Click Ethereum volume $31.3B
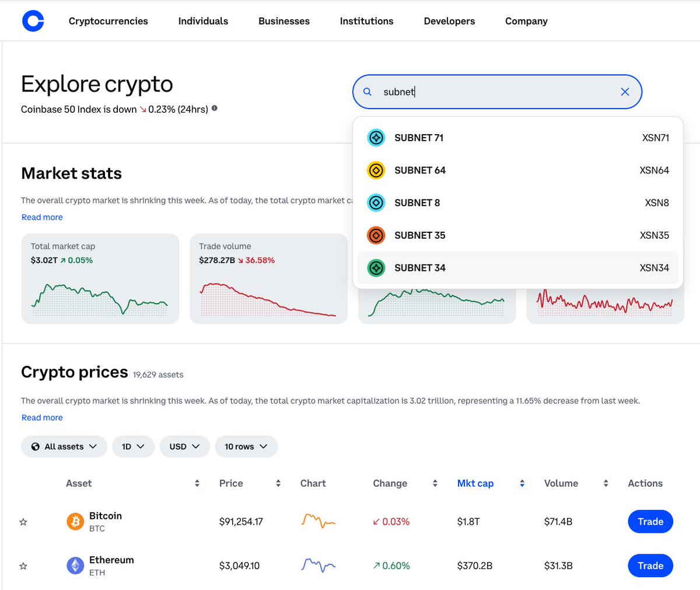This screenshot has width=700, height=590. 558,565
